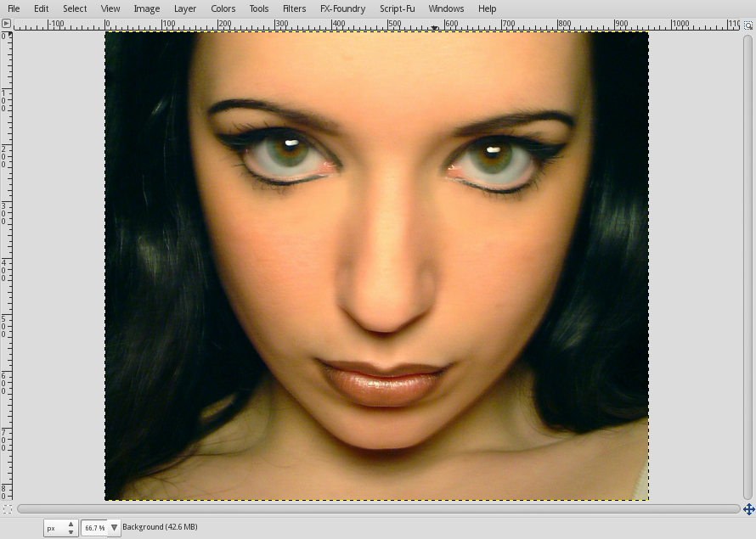Open the Select menu
This screenshot has width=756, height=539.
click(x=75, y=8)
